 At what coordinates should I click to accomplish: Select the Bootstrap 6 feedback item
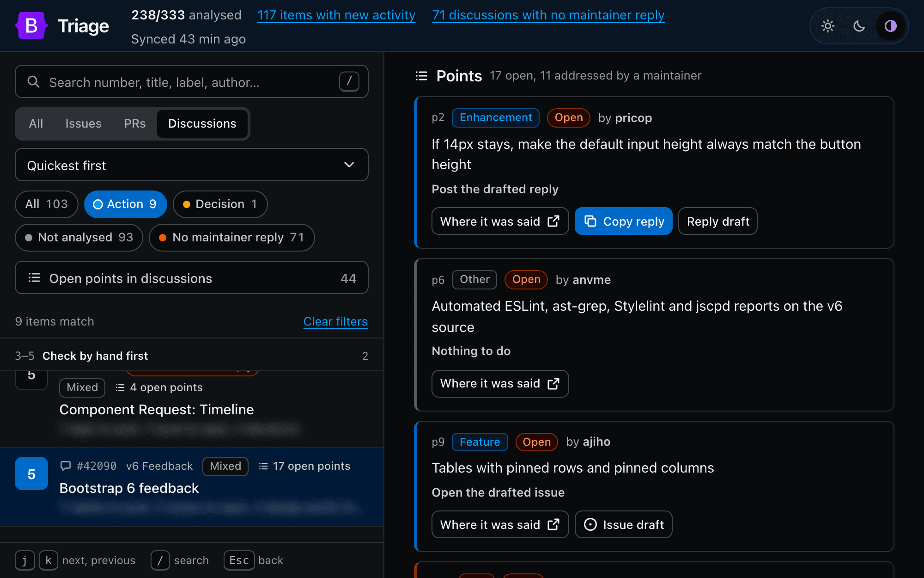192,487
